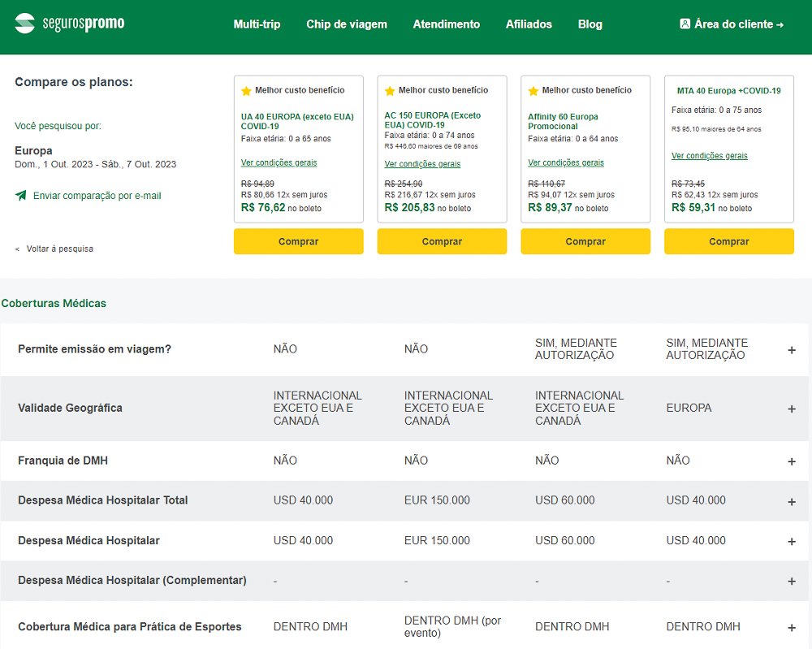Open the Multi-trip menu item
The image size is (812, 649).
click(x=257, y=24)
